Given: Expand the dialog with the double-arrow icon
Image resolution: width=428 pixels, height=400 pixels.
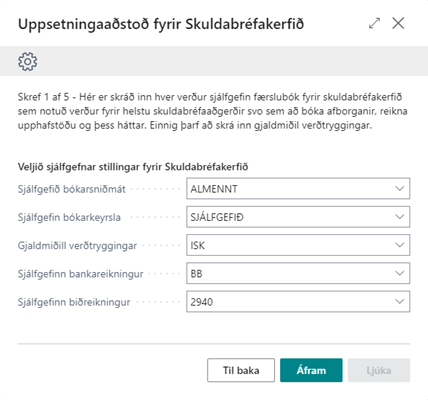Looking at the screenshot, I should 375,23.
